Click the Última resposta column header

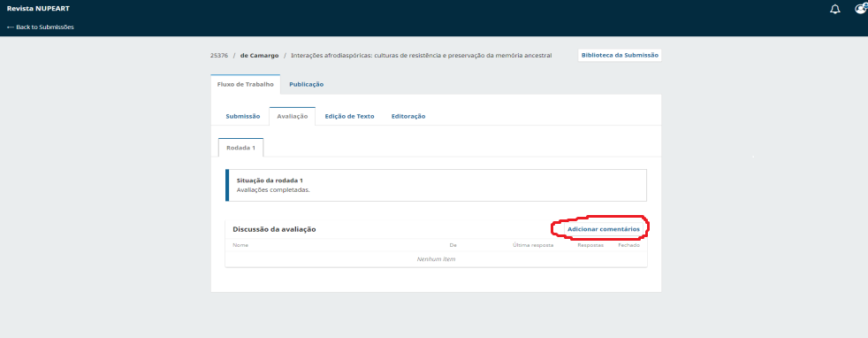click(533, 245)
